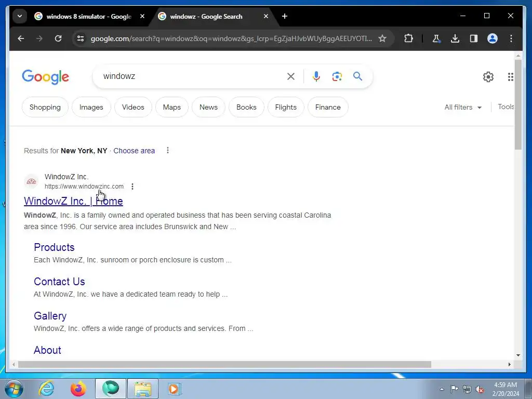
Task: Open File Explorer from taskbar
Action: pos(143,389)
